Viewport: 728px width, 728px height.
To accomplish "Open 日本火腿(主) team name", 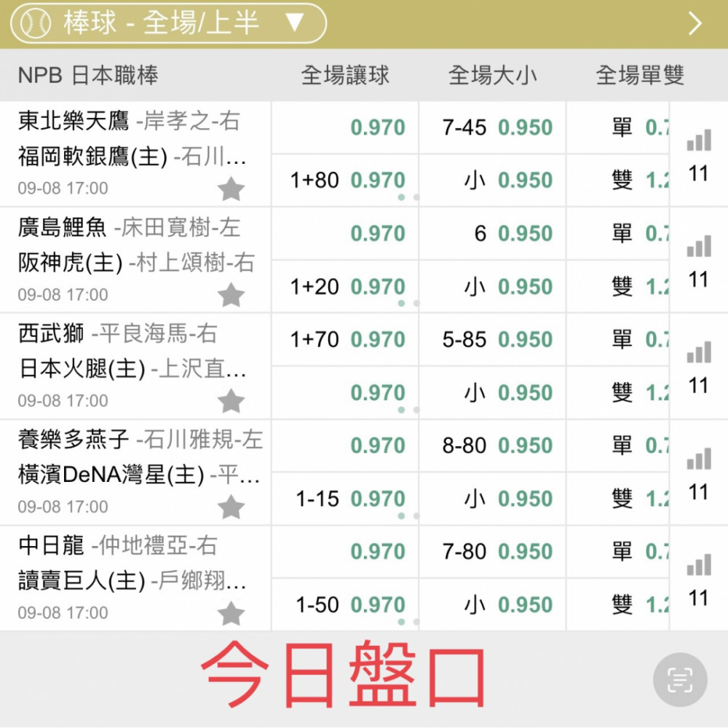I will click(82, 368).
